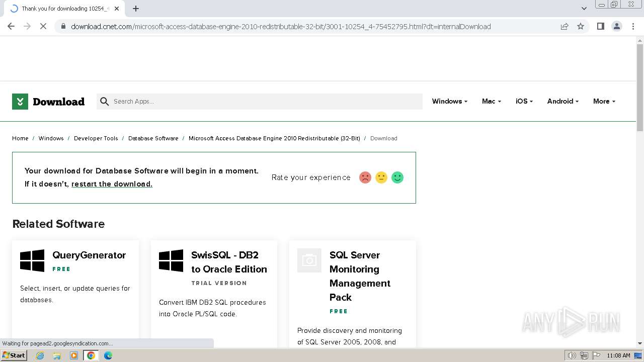Close the current browser tab

pyautogui.click(x=117, y=9)
